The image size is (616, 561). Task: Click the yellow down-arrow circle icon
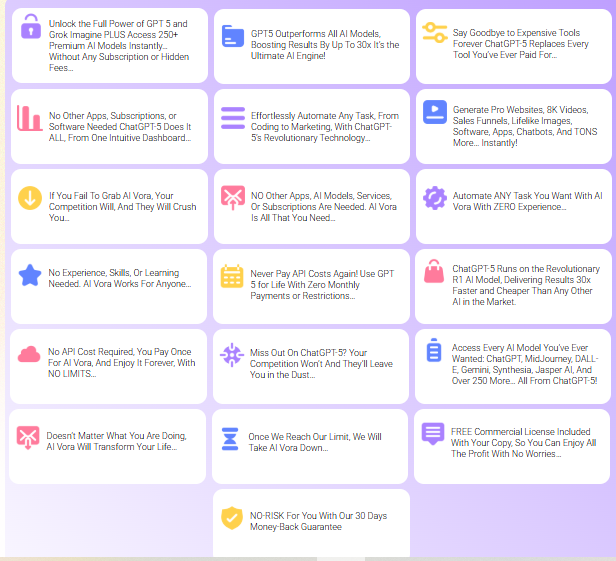tap(29, 197)
